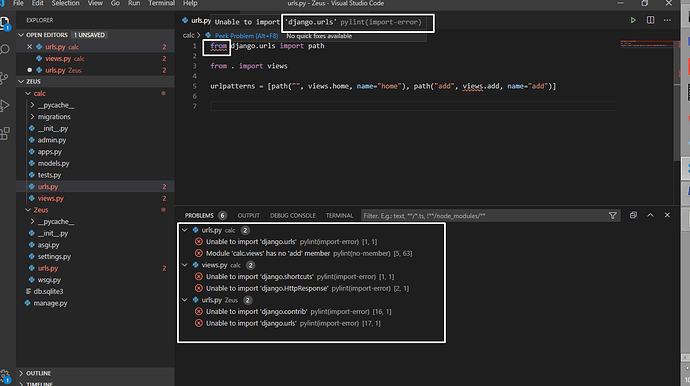Open Run and Debug view icon
Viewport: 690px width, 386px height.
5,106
